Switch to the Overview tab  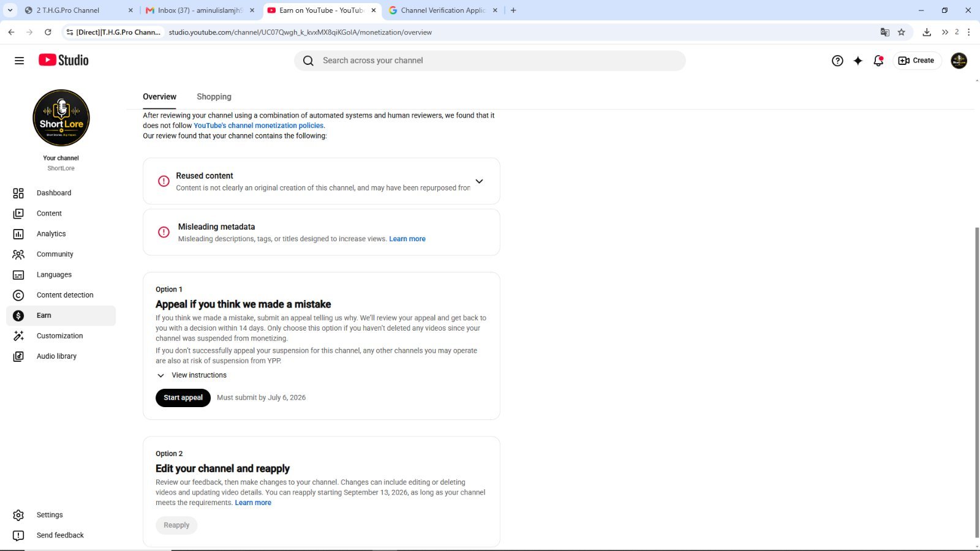[x=159, y=97]
